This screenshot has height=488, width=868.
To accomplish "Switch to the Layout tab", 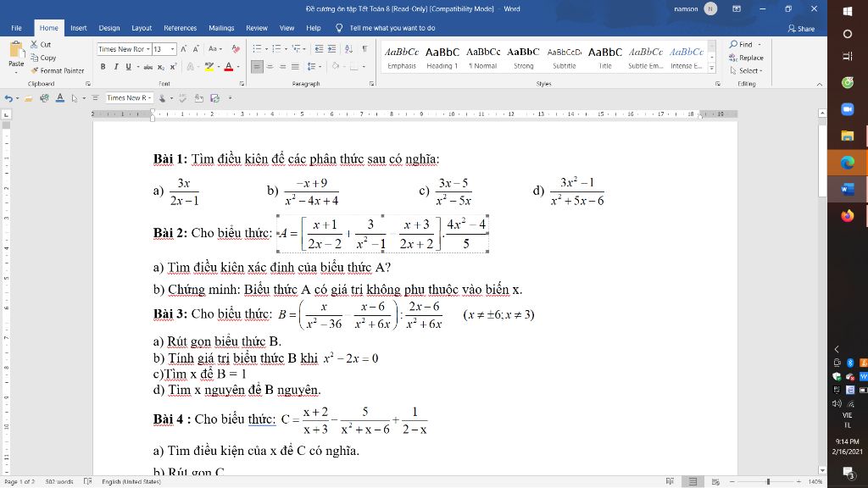I will [x=142, y=28].
